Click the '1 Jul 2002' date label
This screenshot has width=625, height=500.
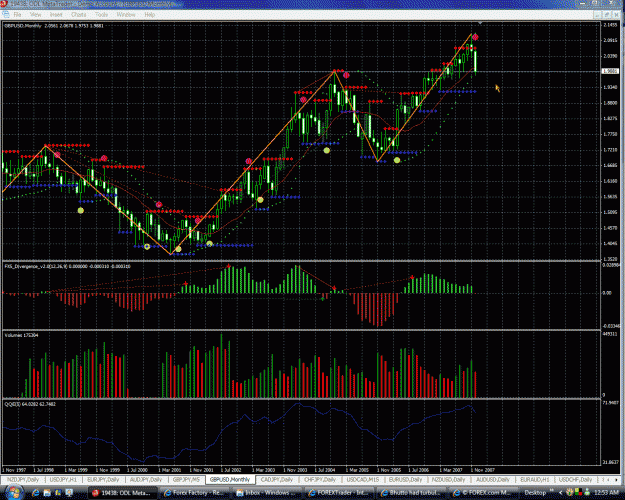click(x=231, y=470)
